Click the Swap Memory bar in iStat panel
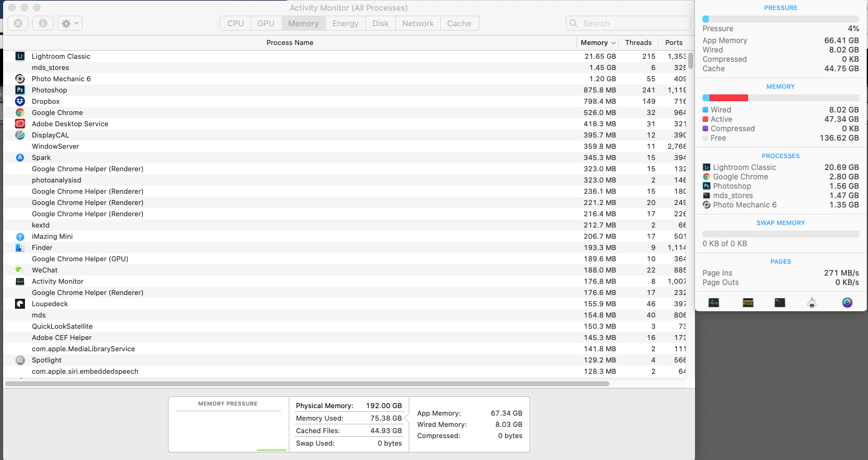 point(781,234)
